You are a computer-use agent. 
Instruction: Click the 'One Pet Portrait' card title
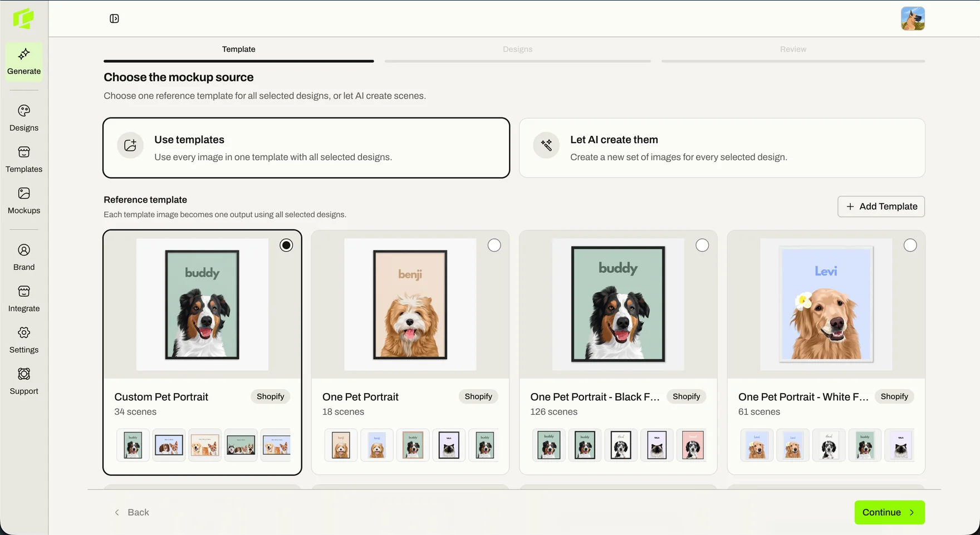[360, 397]
